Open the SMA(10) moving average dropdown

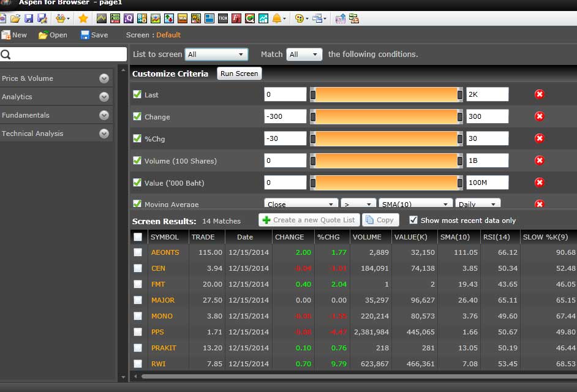click(x=415, y=204)
